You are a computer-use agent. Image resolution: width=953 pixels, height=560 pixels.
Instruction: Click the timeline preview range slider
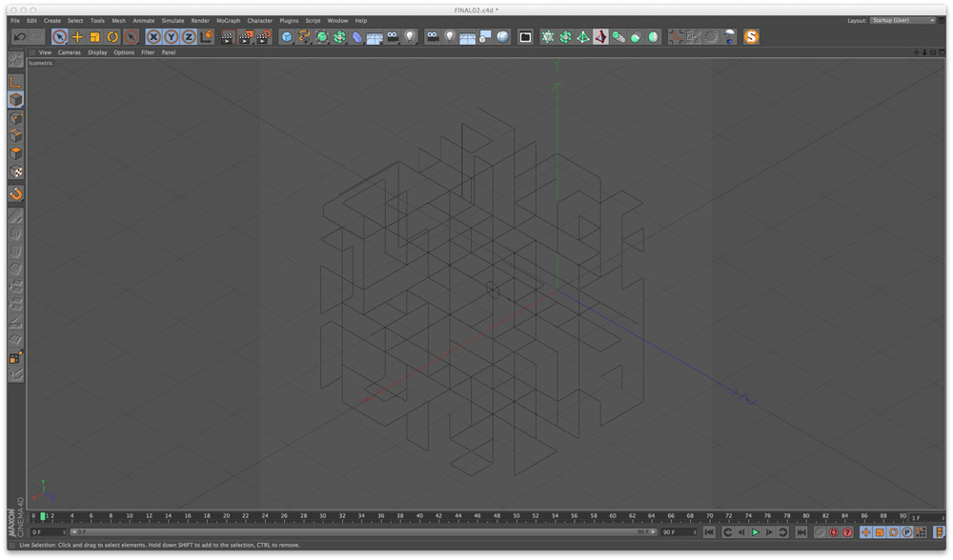[x=363, y=532]
